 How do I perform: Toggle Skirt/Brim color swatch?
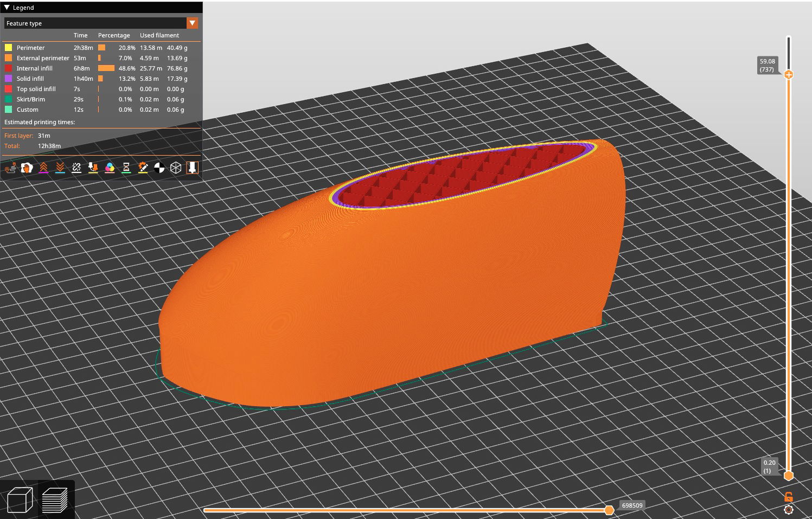9,99
